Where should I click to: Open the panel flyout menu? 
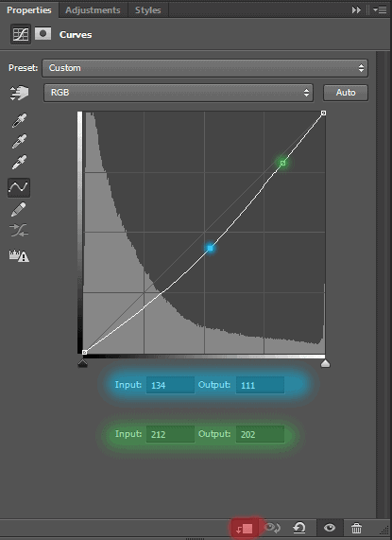point(380,10)
